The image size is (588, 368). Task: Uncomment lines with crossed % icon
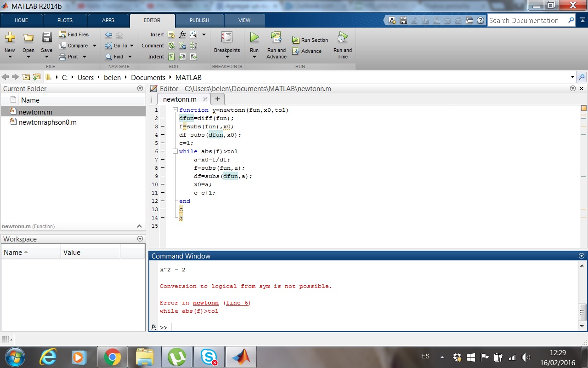(x=182, y=46)
